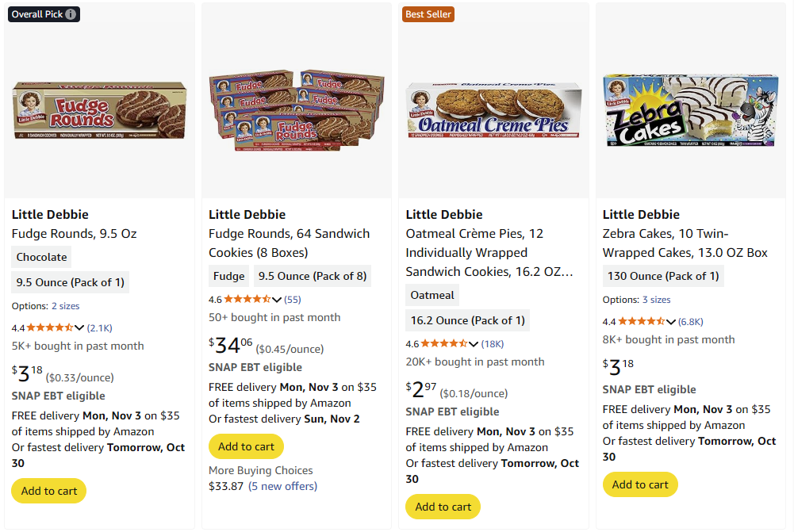Expand rating dropdown for Fudge Rounds 9.5 Oz
Screen dimensions: 794x532
[x=79, y=327]
